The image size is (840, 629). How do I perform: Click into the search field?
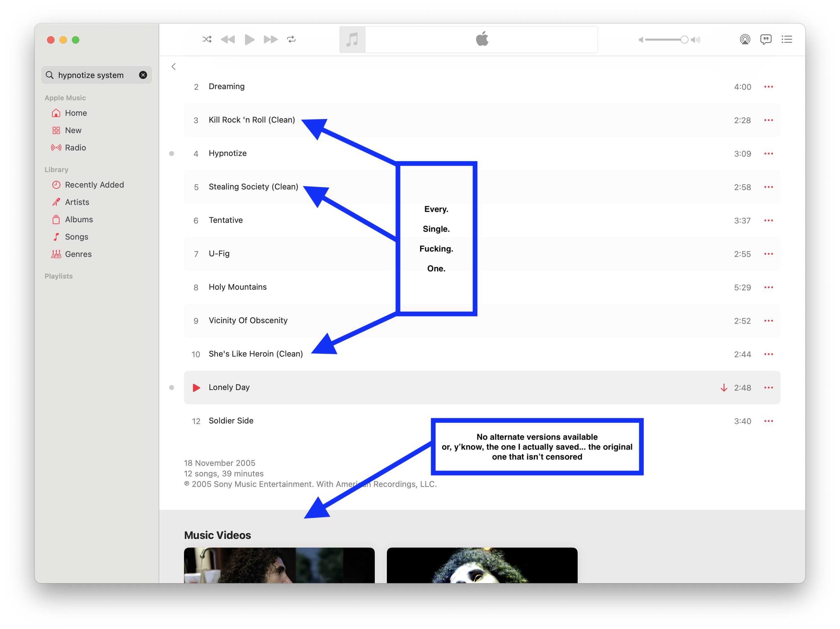[x=96, y=75]
